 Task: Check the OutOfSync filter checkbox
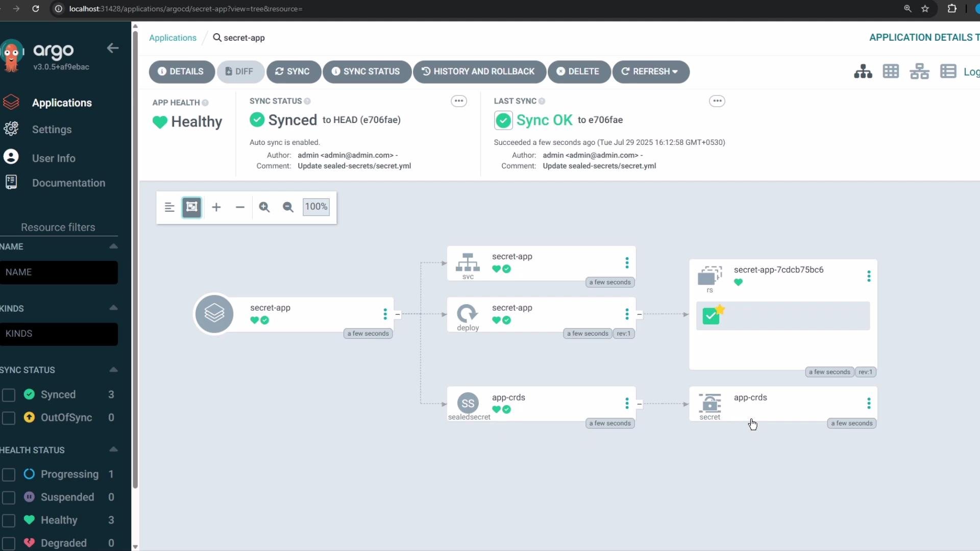pyautogui.click(x=9, y=418)
